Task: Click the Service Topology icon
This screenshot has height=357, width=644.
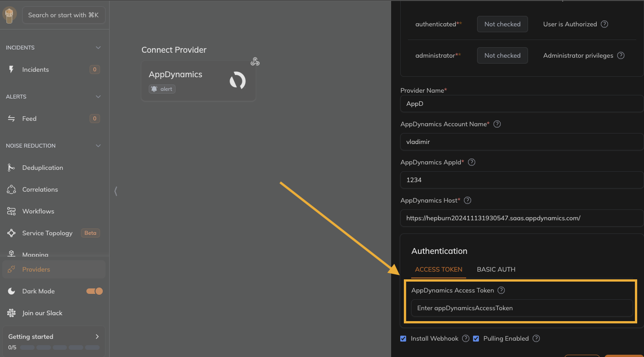Action: (11, 233)
